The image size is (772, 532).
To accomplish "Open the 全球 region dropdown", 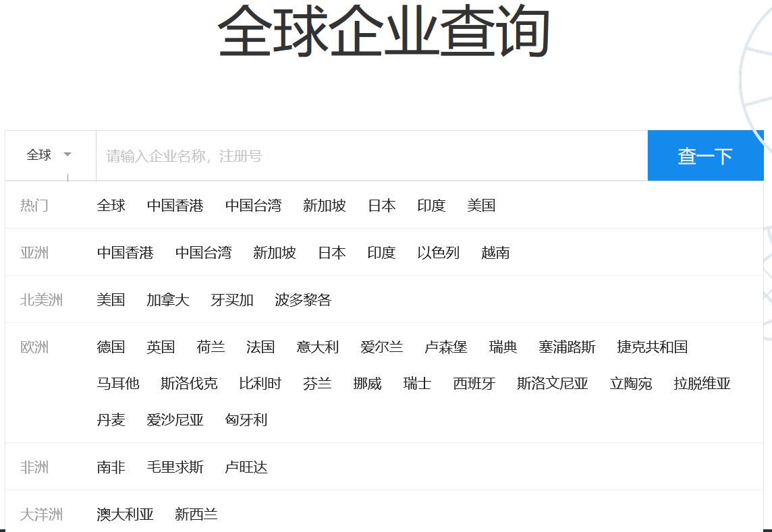I will pyautogui.click(x=49, y=155).
